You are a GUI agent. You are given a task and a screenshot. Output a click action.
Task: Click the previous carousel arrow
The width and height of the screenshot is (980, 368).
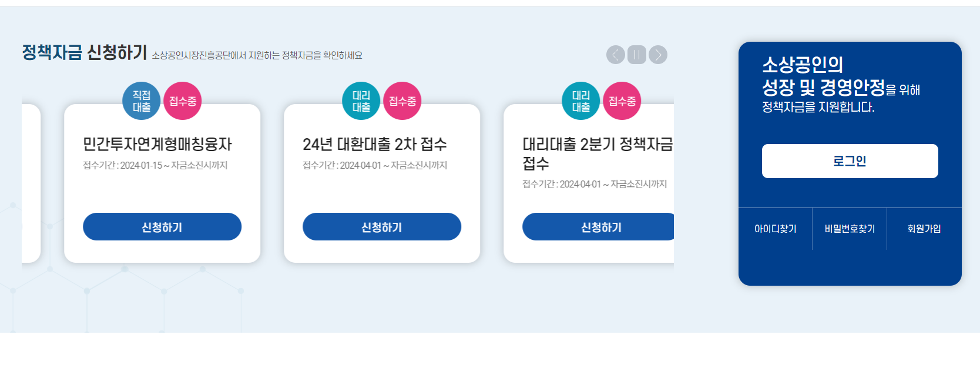[615, 56]
